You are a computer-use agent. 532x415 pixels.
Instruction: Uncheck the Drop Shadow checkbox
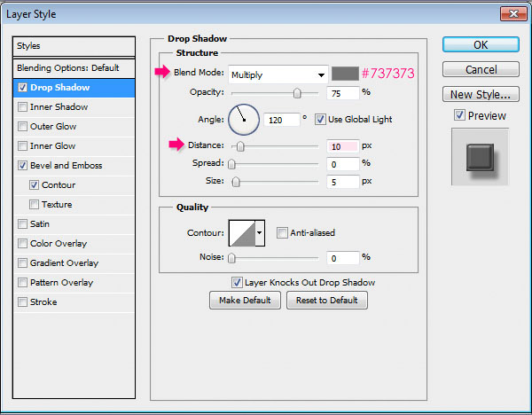tap(22, 88)
